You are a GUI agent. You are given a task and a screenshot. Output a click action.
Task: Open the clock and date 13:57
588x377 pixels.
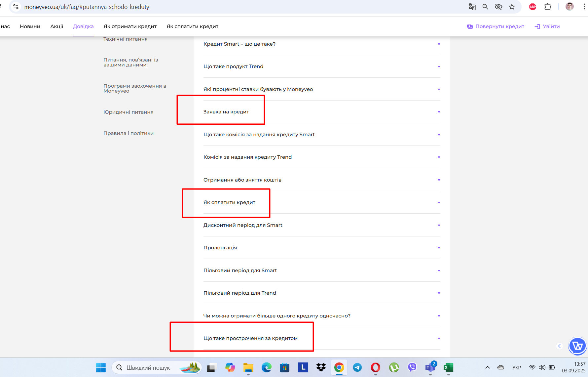point(574,367)
